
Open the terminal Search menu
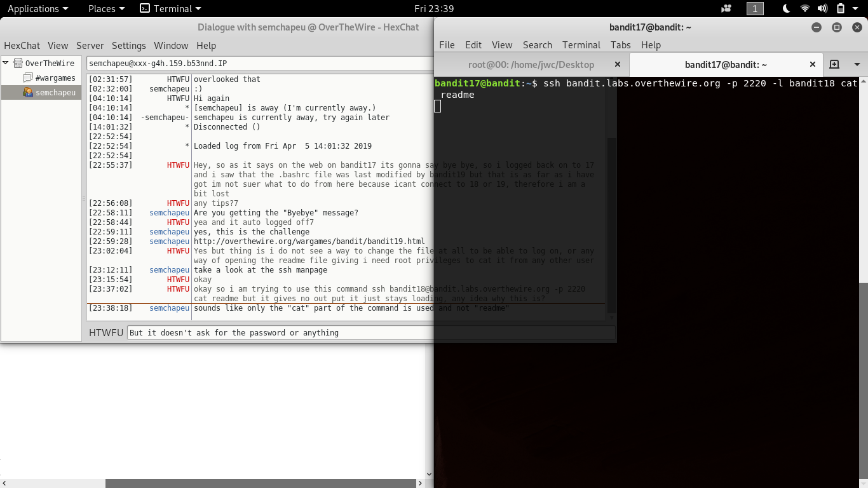tap(538, 45)
